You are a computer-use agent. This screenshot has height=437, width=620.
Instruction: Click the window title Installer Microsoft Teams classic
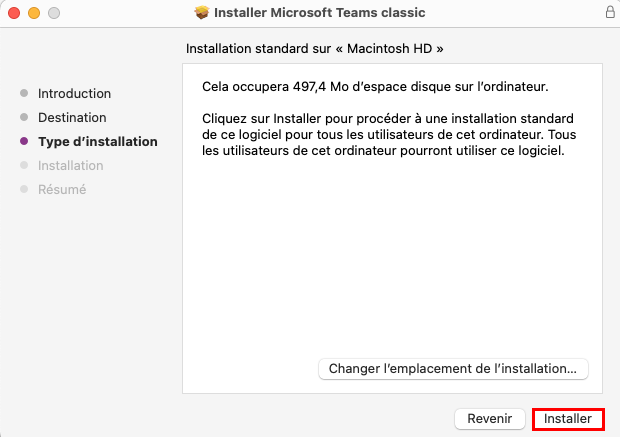coord(319,13)
